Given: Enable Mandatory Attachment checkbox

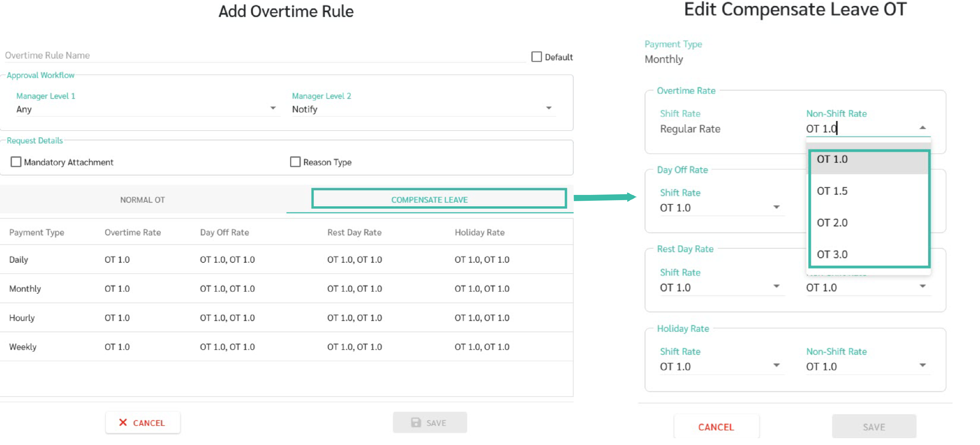Looking at the screenshot, I should tap(16, 162).
